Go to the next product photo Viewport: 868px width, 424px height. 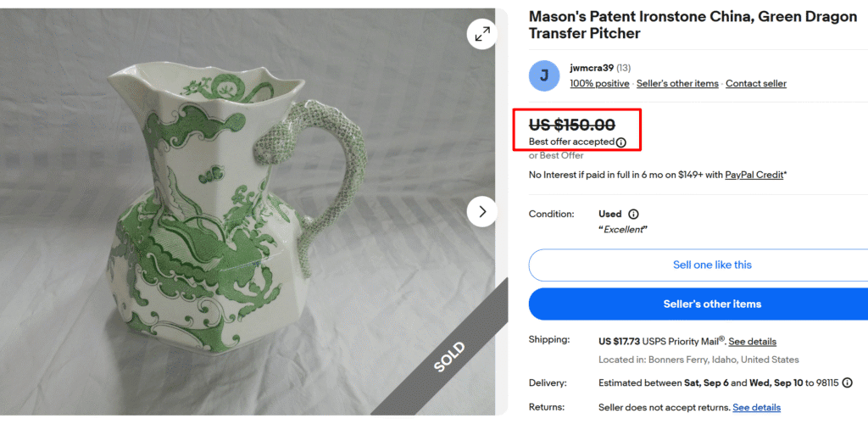pyautogui.click(x=482, y=211)
